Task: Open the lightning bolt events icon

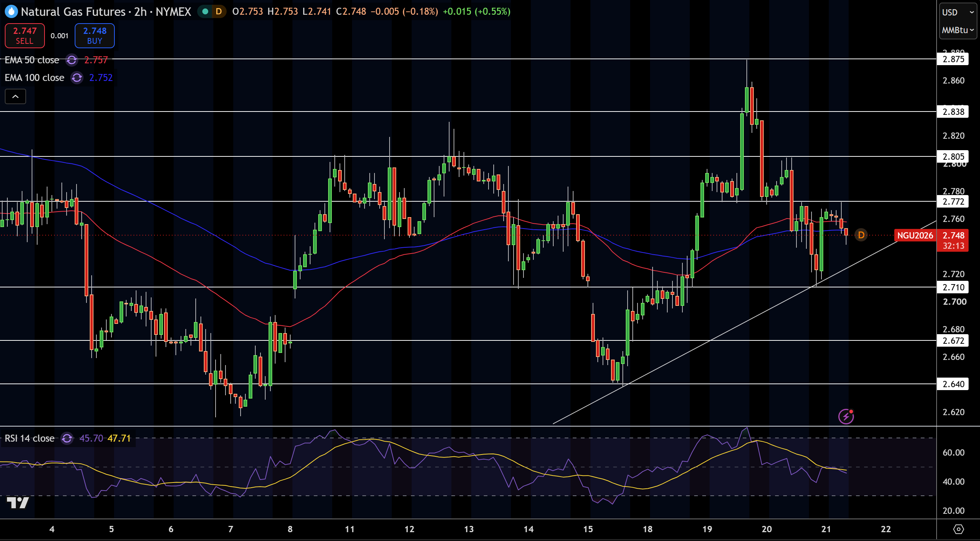Action: pos(846,416)
